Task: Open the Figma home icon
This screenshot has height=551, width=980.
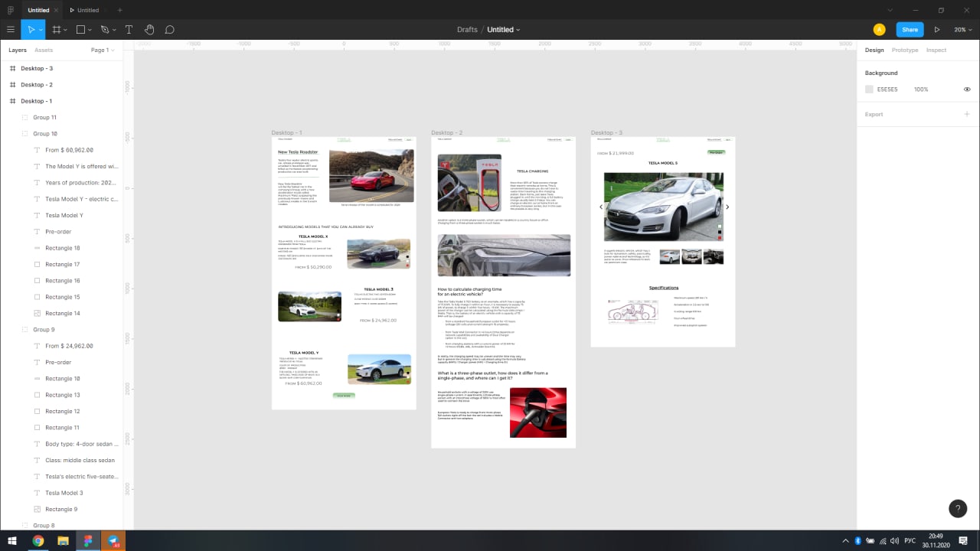Action: pyautogui.click(x=10, y=10)
